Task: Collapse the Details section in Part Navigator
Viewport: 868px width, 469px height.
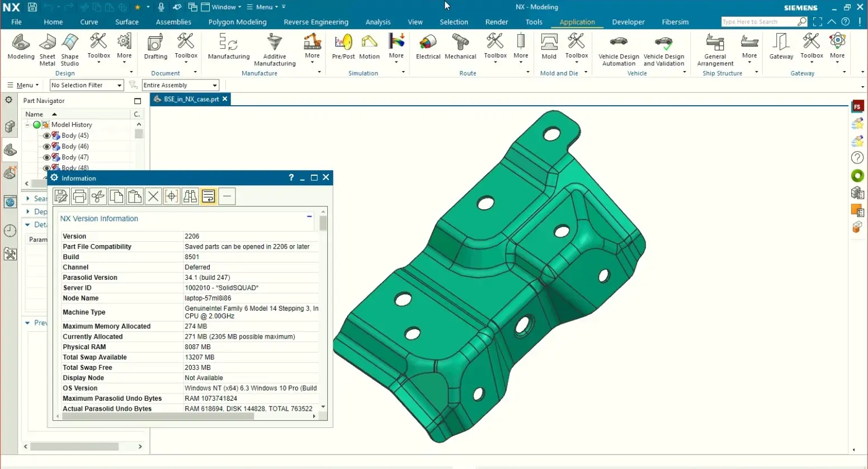Action: [x=27, y=224]
